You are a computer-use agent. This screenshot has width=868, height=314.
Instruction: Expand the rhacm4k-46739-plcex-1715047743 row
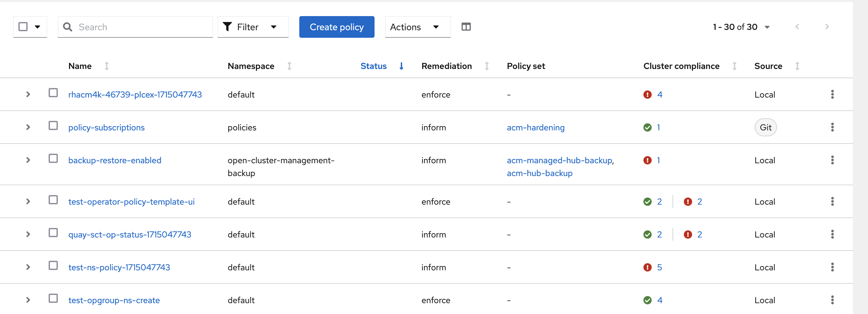click(x=28, y=95)
